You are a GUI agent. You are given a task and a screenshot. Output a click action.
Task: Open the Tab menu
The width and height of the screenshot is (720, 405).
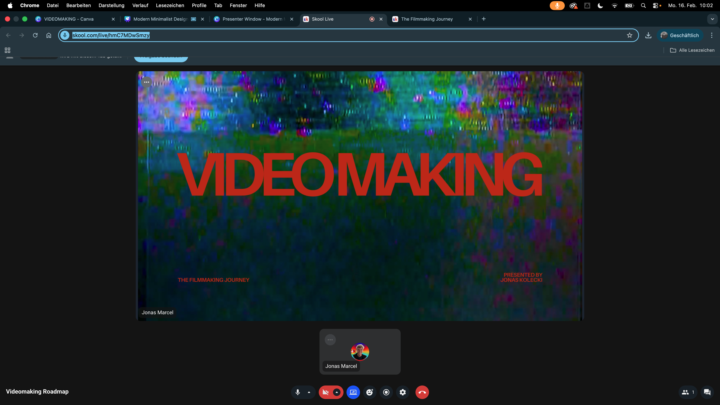click(x=218, y=6)
